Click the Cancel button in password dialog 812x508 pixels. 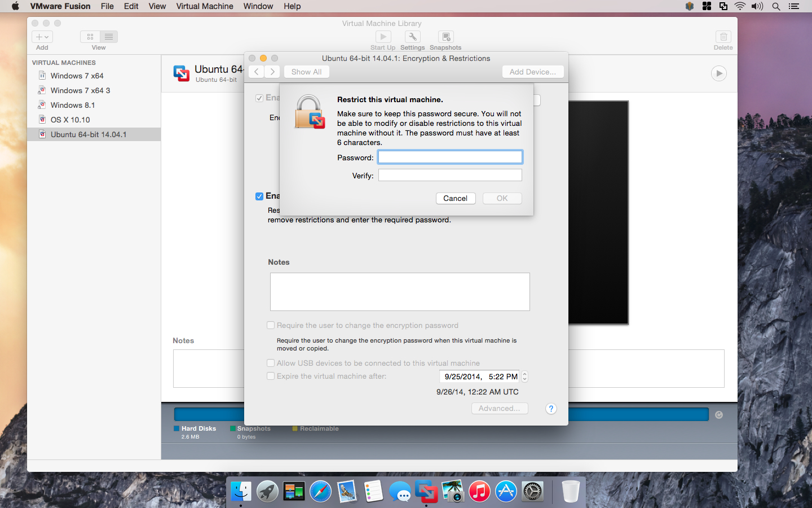pyautogui.click(x=455, y=198)
